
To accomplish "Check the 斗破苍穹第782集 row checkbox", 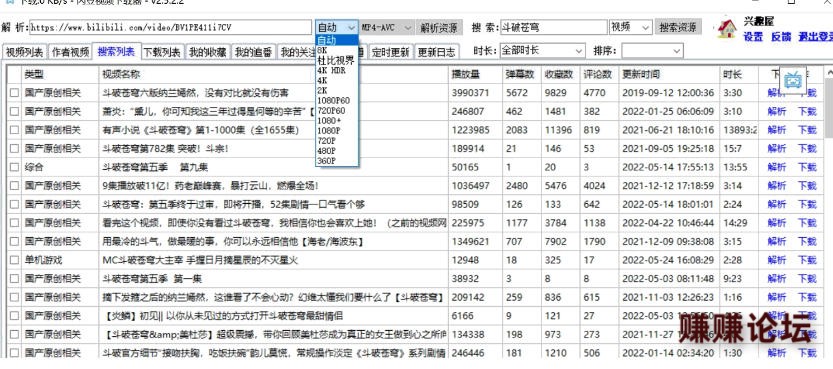I will coord(14,149).
